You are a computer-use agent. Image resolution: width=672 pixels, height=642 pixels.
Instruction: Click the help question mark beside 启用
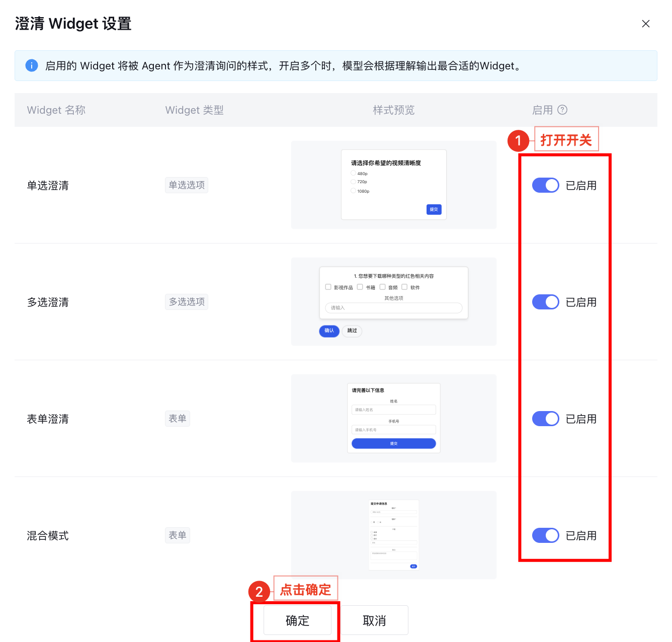562,110
